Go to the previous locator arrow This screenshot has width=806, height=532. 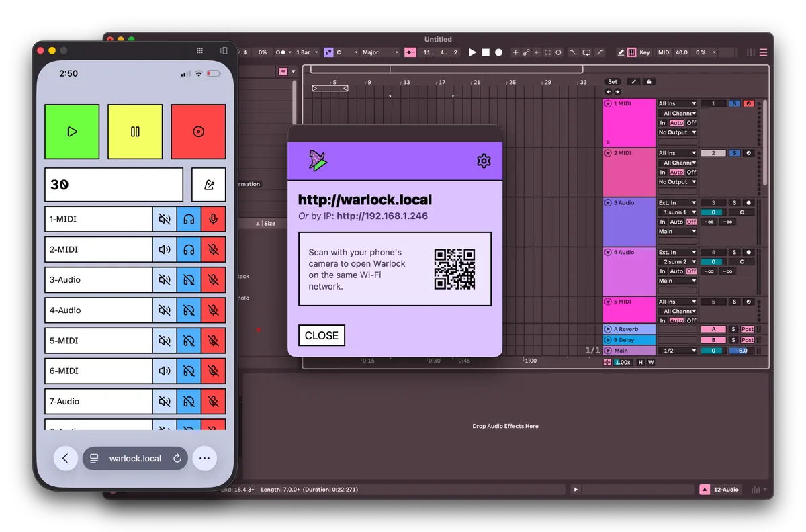pyautogui.click(x=609, y=92)
